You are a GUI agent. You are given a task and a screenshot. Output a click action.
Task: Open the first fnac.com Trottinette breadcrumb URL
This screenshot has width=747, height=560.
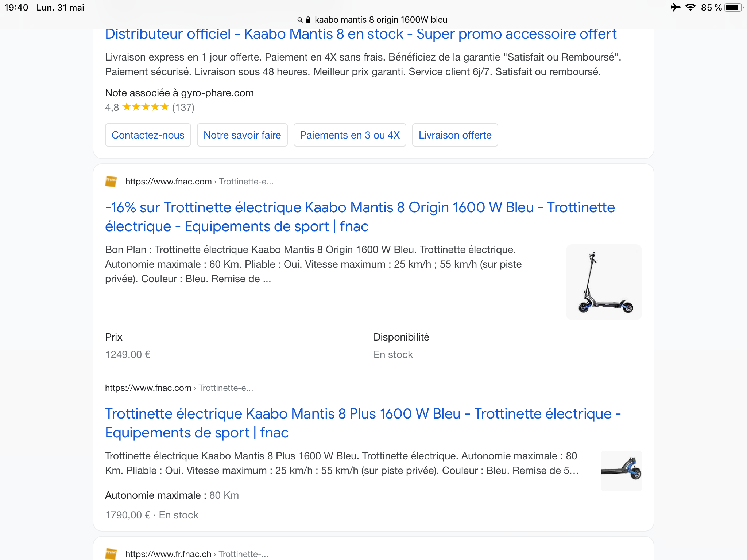[199, 182]
